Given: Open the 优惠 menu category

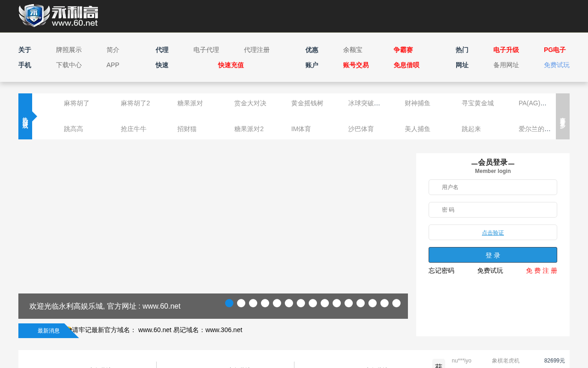Looking at the screenshot, I should (311, 50).
